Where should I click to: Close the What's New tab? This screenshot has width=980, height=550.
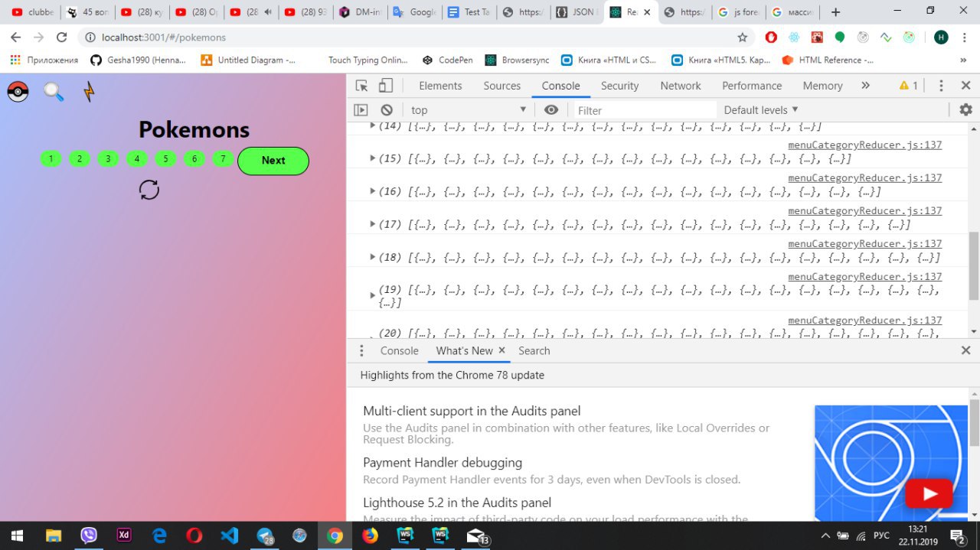point(502,350)
